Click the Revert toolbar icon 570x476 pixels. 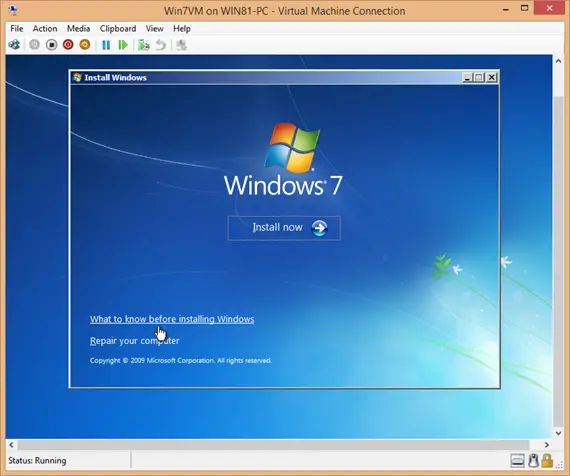pos(161,45)
